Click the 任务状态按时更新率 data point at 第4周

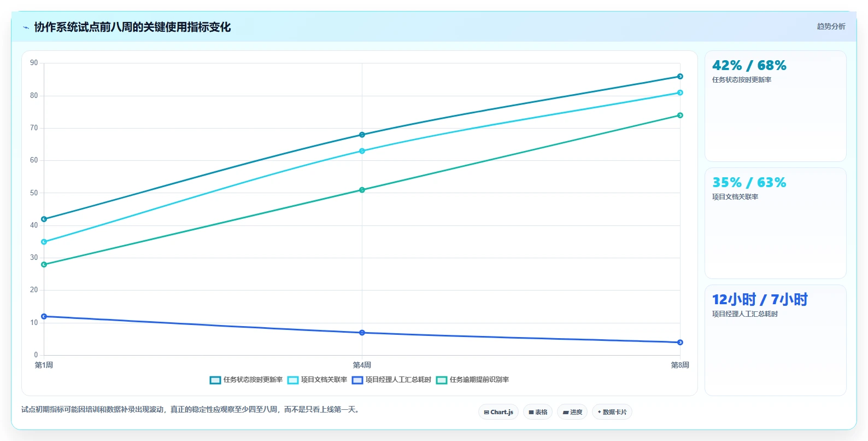pyautogui.click(x=362, y=135)
